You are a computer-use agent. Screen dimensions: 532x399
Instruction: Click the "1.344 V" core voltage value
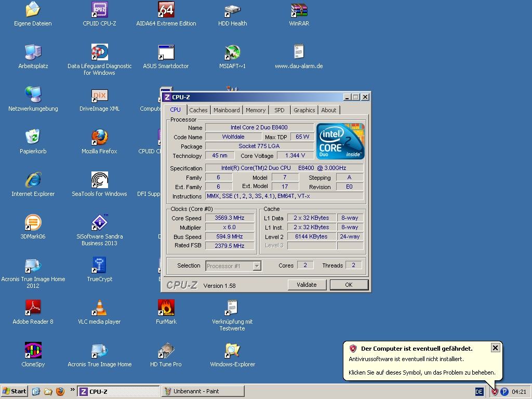tap(295, 155)
